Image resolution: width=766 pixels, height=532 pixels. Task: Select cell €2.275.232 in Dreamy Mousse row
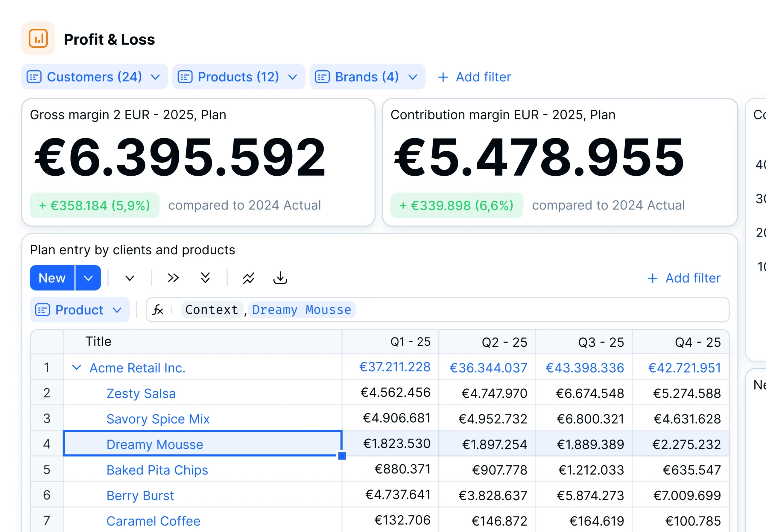tap(681, 443)
